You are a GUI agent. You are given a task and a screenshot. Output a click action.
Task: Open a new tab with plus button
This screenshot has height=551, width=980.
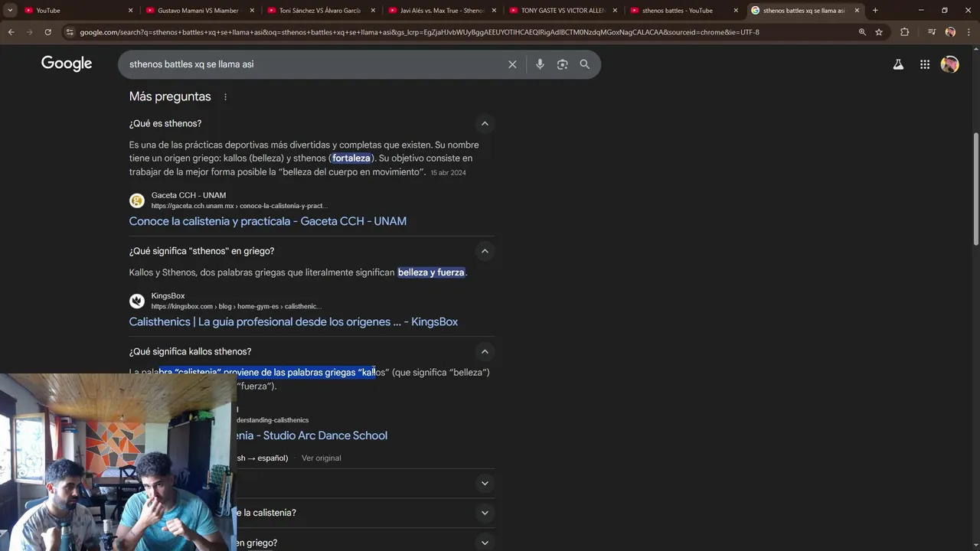875,10
